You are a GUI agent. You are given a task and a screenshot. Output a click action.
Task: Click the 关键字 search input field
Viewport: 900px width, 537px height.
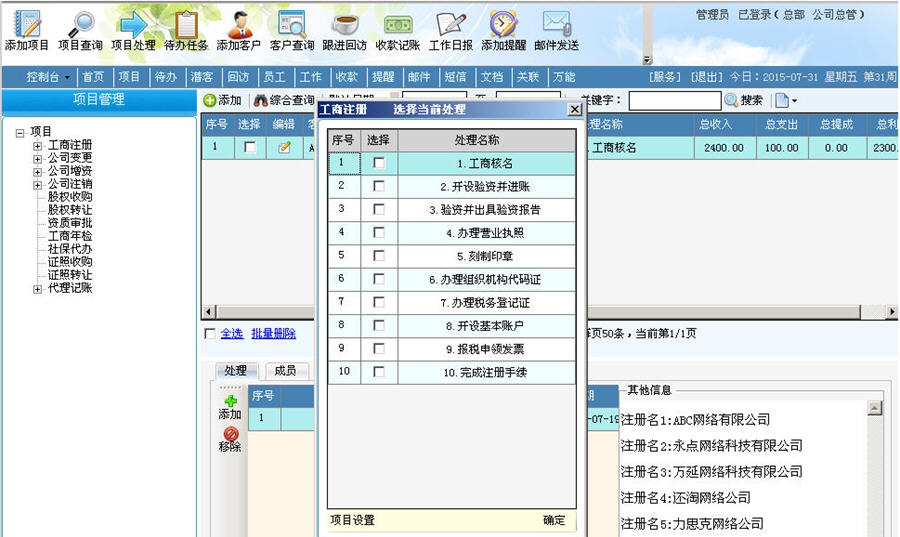675,100
